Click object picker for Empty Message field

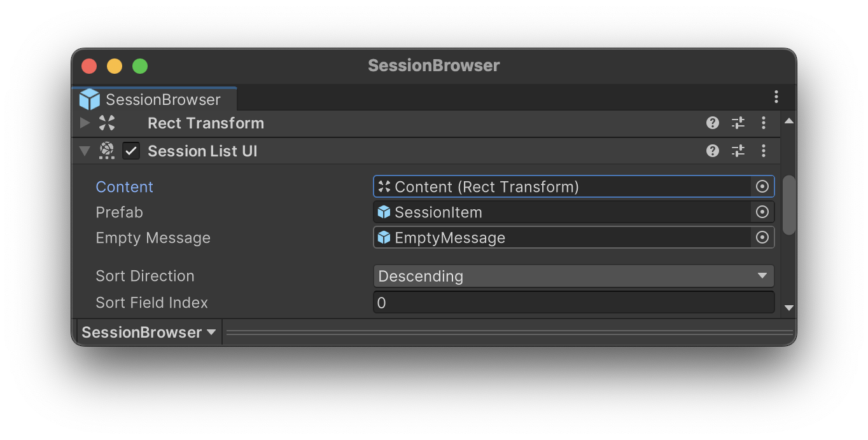point(762,237)
